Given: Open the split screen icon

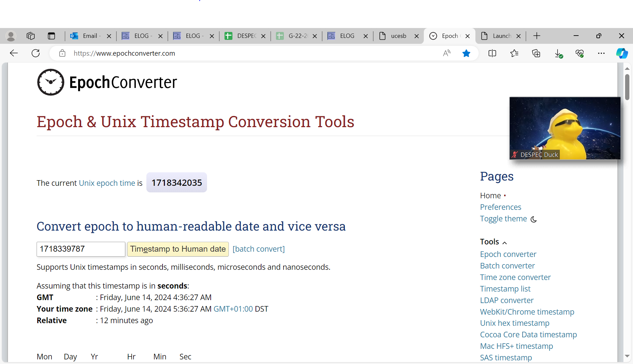Looking at the screenshot, I should pyautogui.click(x=492, y=53).
